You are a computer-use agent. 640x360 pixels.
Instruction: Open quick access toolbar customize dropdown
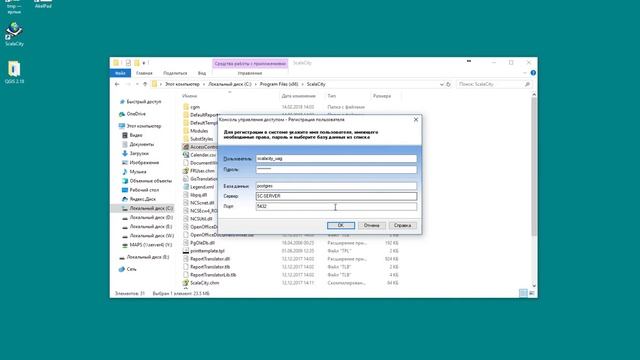(x=144, y=63)
